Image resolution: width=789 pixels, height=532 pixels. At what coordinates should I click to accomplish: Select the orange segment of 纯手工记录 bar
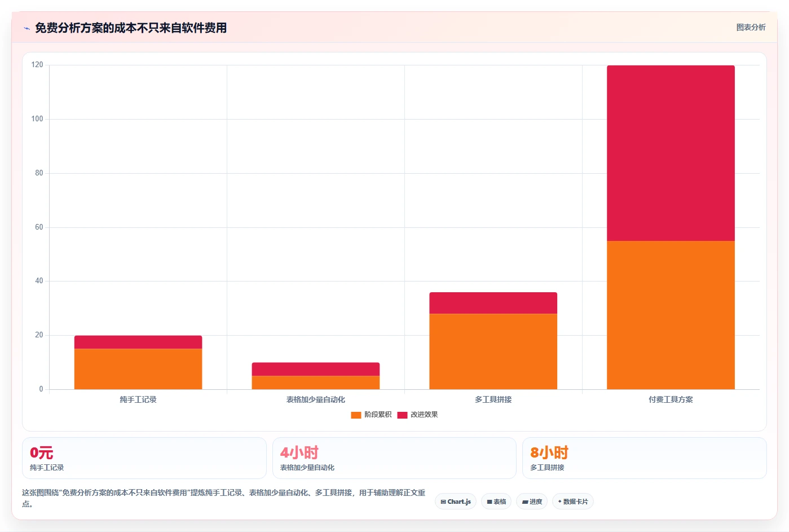click(x=138, y=369)
